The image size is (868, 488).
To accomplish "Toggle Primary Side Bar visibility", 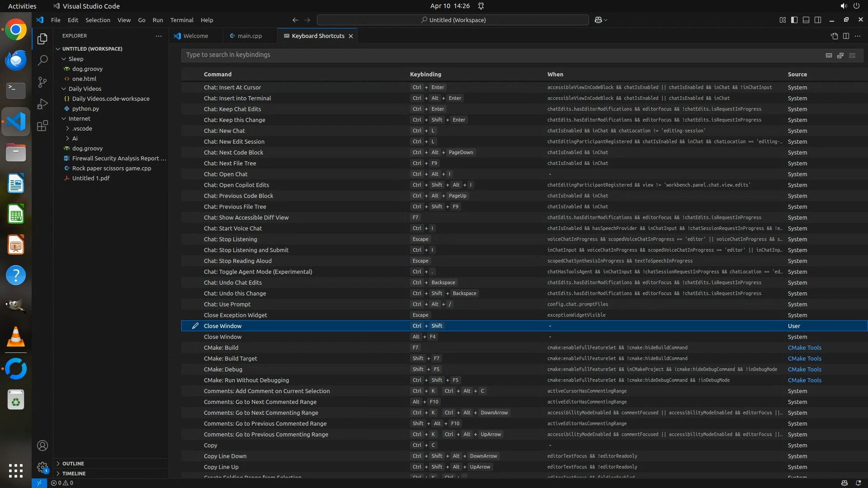I will (x=794, y=20).
